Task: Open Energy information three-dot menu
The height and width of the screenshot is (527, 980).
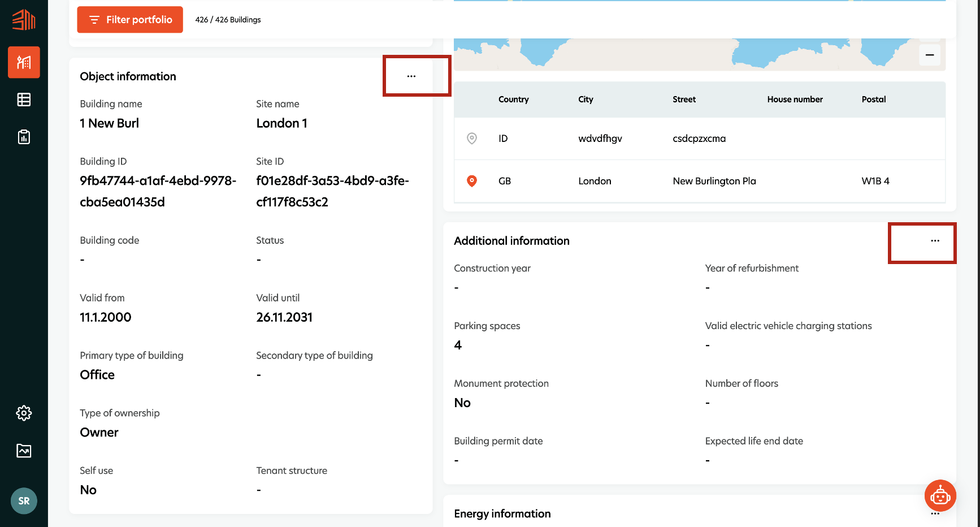Action: pyautogui.click(x=935, y=514)
